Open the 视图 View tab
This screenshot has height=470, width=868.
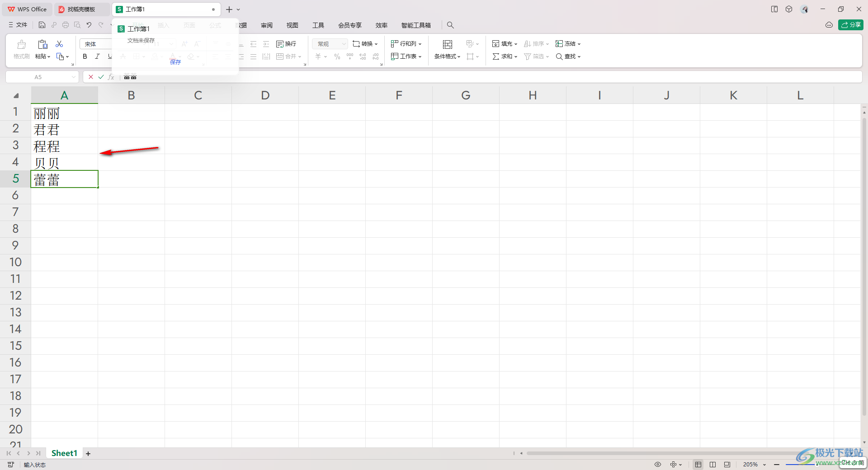tap(292, 25)
